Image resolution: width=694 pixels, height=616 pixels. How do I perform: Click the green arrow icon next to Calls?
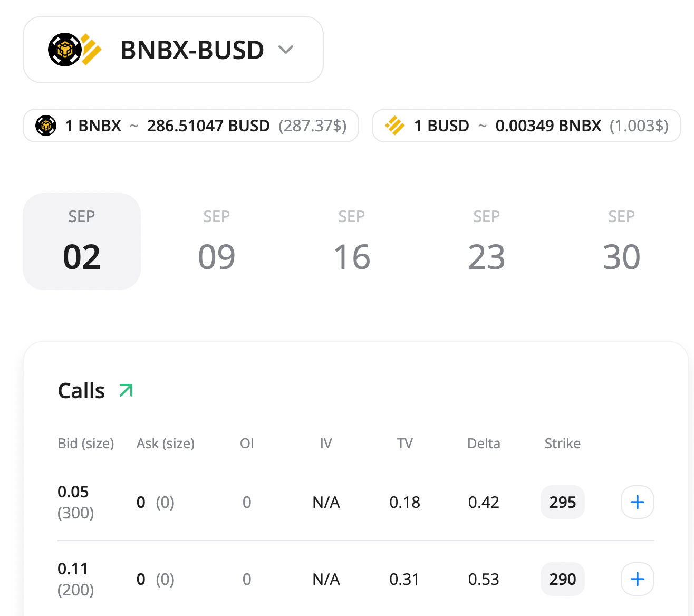pos(125,390)
